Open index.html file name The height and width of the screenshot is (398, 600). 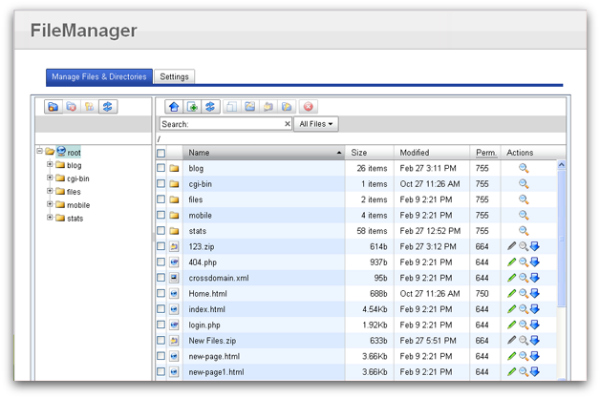click(x=207, y=309)
